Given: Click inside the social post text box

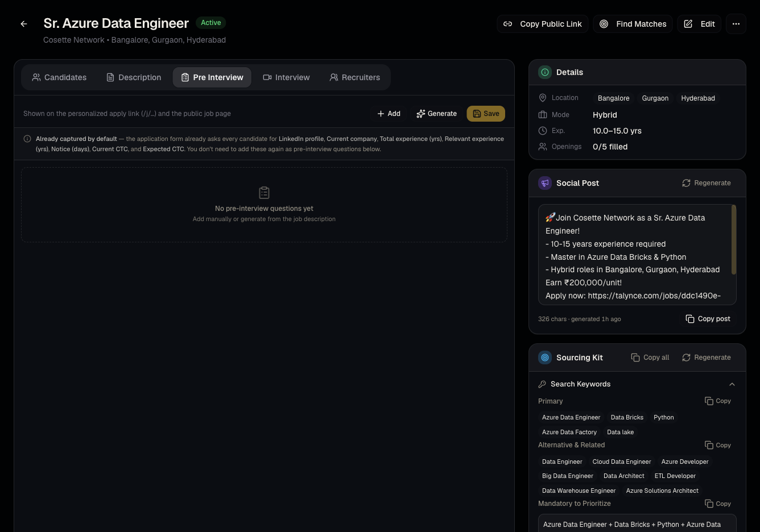Looking at the screenshot, I should tap(637, 255).
